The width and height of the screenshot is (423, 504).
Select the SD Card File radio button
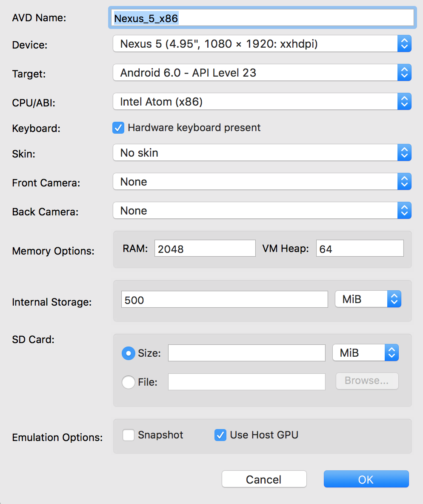tap(128, 382)
